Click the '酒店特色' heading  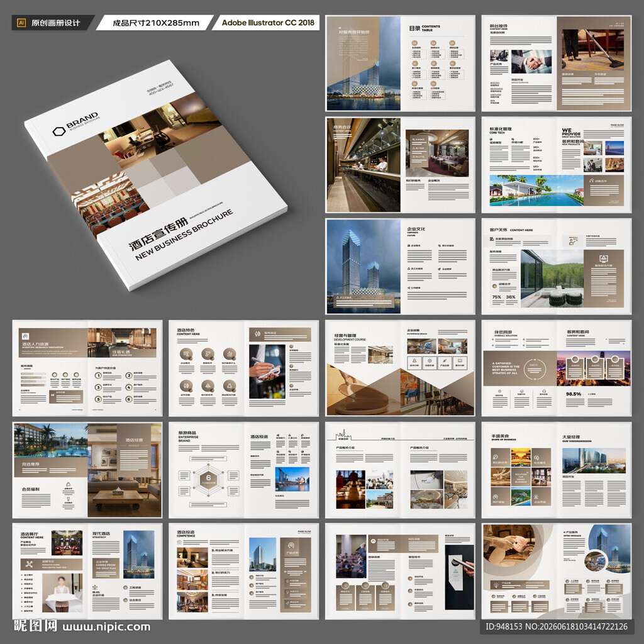coord(186,330)
